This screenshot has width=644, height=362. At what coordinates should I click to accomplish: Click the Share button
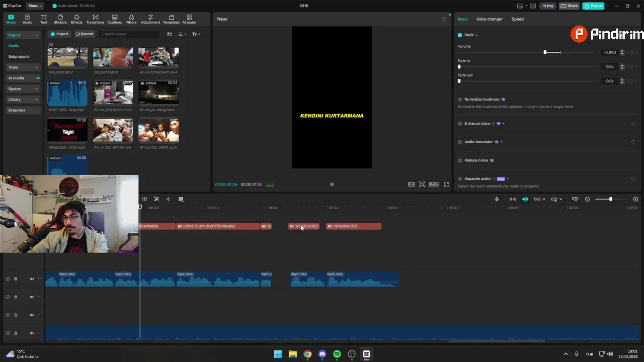tap(569, 6)
